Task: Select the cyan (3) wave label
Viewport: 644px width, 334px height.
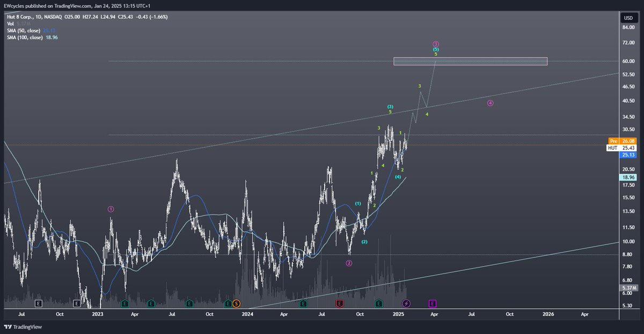Action: pyautogui.click(x=390, y=107)
